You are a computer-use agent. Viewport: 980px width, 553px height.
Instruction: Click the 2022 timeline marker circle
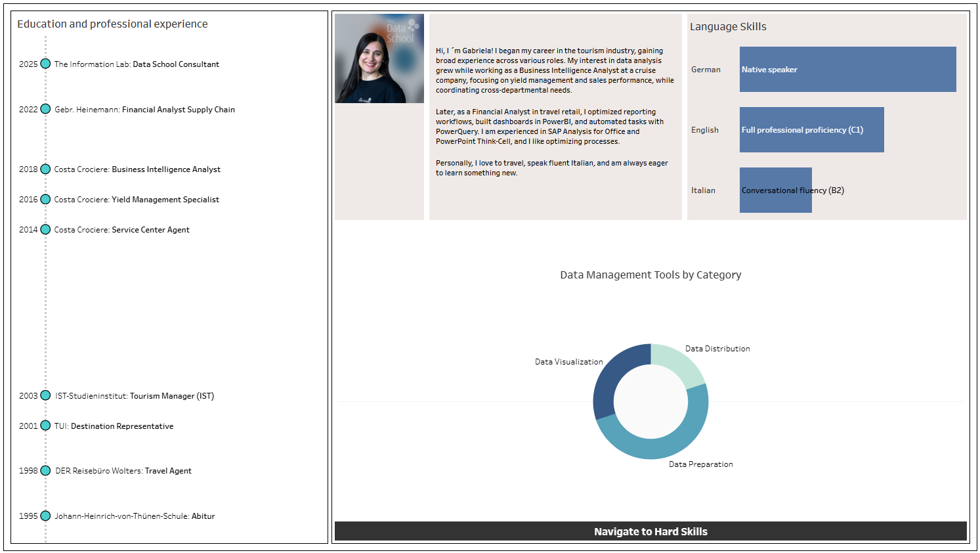click(x=45, y=109)
